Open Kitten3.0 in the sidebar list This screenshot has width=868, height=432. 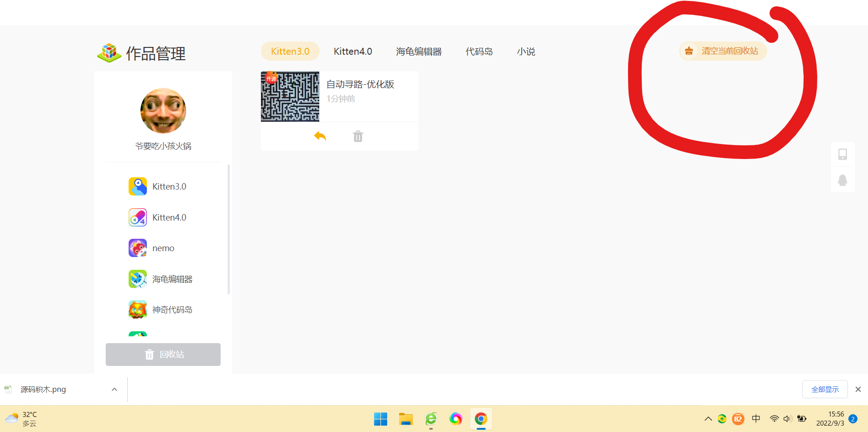pos(157,186)
